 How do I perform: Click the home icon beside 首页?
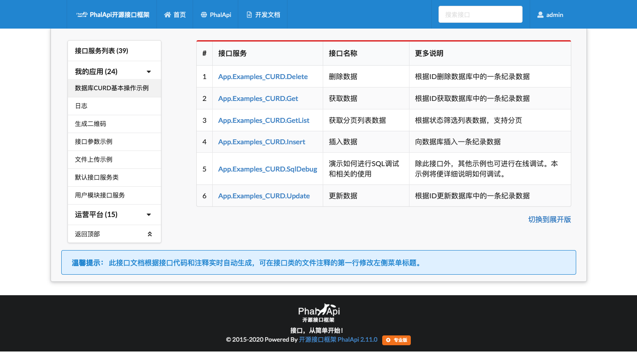(168, 15)
